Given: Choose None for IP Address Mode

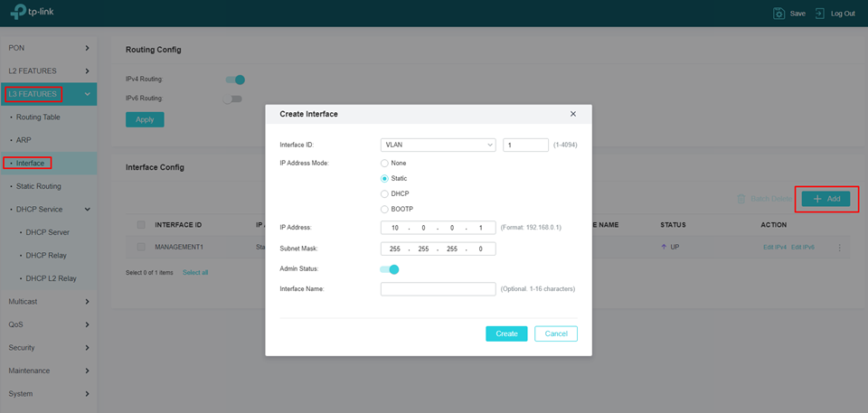Looking at the screenshot, I should (x=384, y=163).
